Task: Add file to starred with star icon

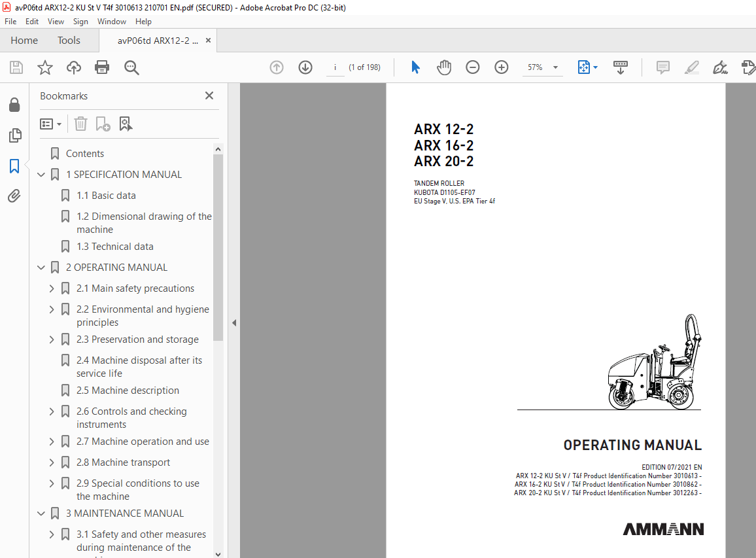Action: click(x=45, y=67)
